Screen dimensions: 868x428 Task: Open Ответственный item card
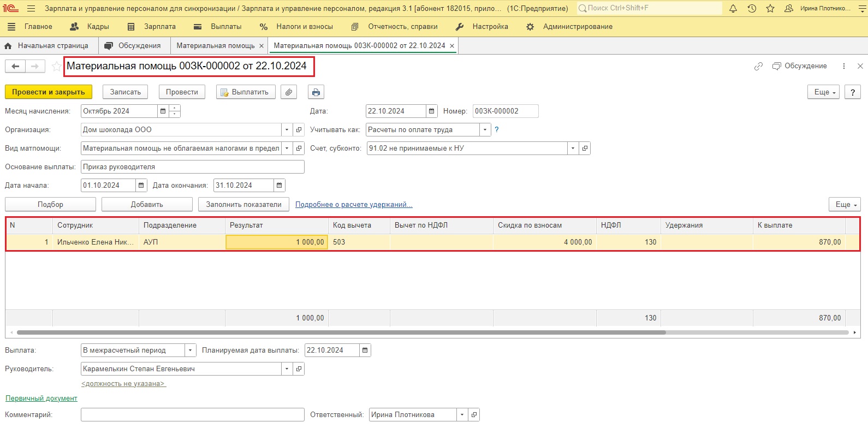[474, 415]
